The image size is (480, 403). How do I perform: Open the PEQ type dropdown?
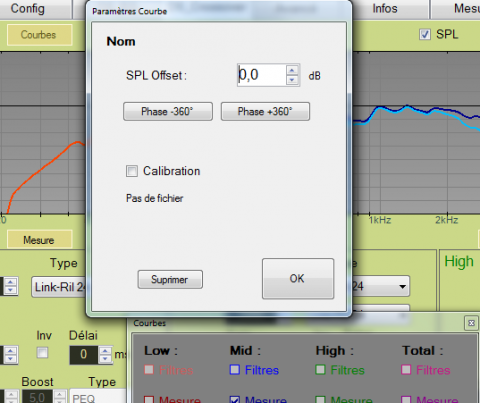[98, 397]
